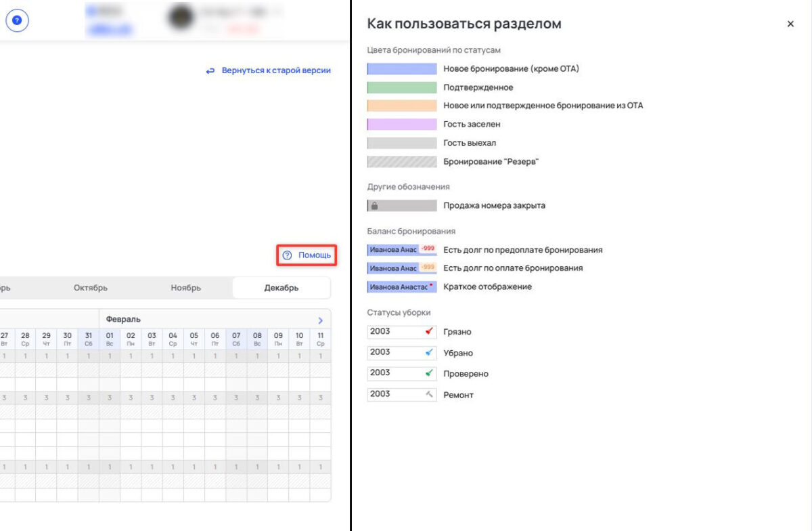Select the red checkmark 'Грязно' status icon

pos(428,331)
